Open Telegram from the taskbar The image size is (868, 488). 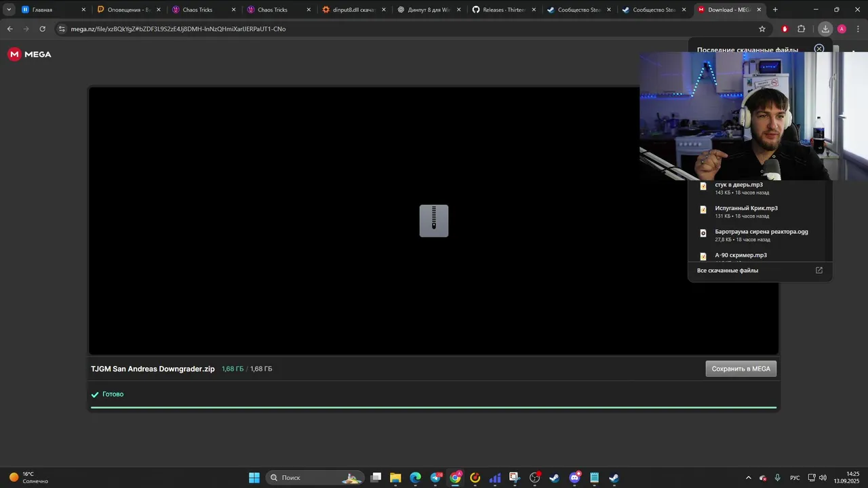[435, 478]
